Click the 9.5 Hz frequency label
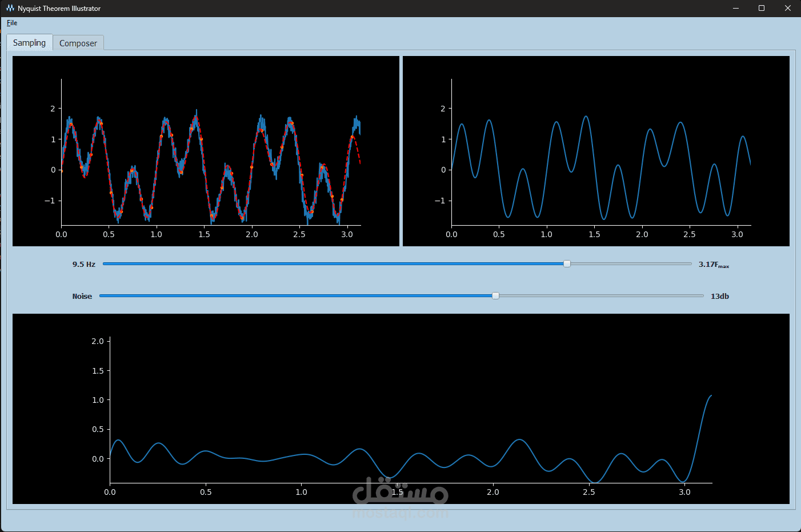The width and height of the screenshot is (801, 532). (84, 264)
